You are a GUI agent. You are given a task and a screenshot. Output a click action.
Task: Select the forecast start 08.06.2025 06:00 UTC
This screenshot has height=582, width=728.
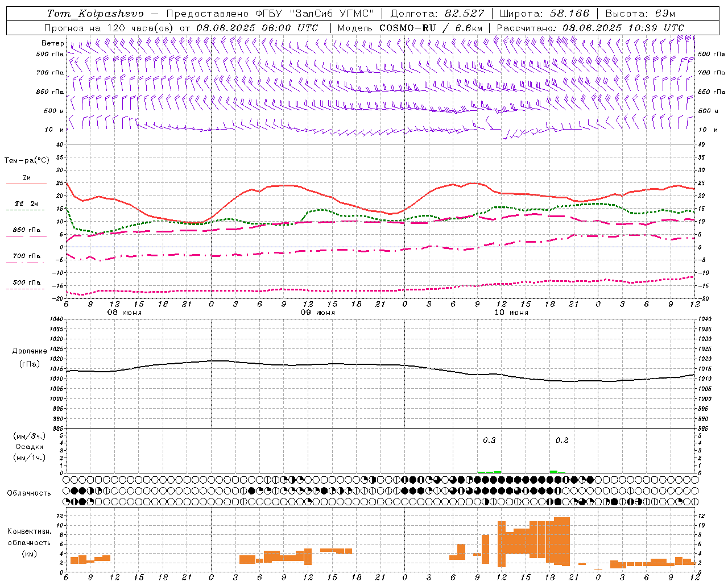(x=257, y=28)
